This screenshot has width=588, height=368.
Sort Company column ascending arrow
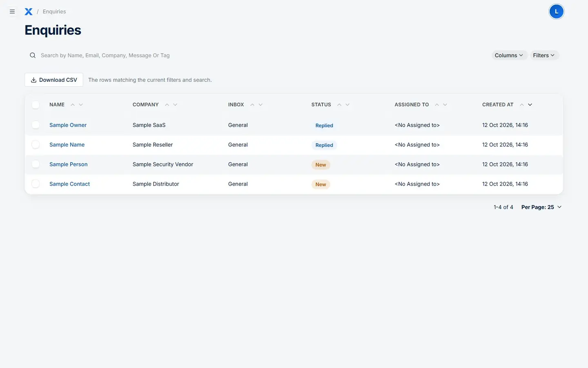coord(167,105)
